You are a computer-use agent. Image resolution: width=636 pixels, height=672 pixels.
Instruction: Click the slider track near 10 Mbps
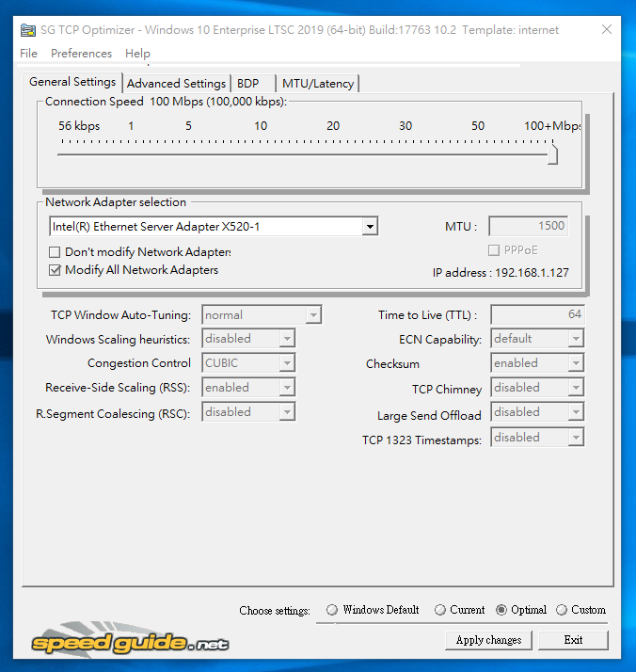pyautogui.click(x=261, y=154)
